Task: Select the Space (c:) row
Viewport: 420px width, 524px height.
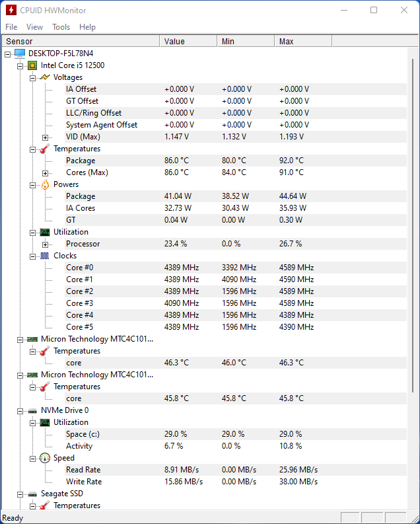Action: pyautogui.click(x=236, y=434)
